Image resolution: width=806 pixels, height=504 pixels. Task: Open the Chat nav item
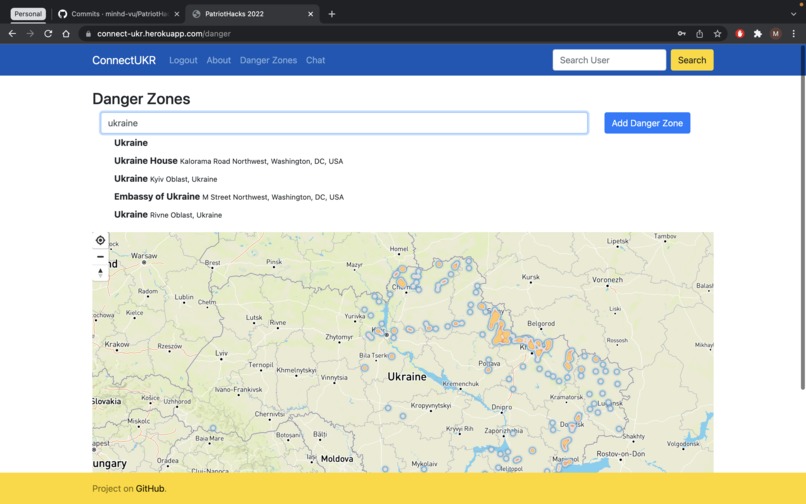tap(315, 60)
